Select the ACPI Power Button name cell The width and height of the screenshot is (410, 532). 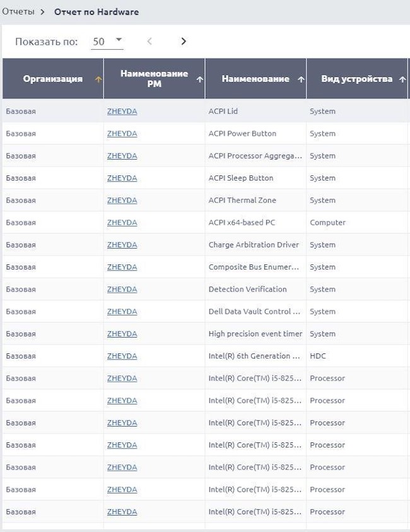pyautogui.click(x=242, y=134)
